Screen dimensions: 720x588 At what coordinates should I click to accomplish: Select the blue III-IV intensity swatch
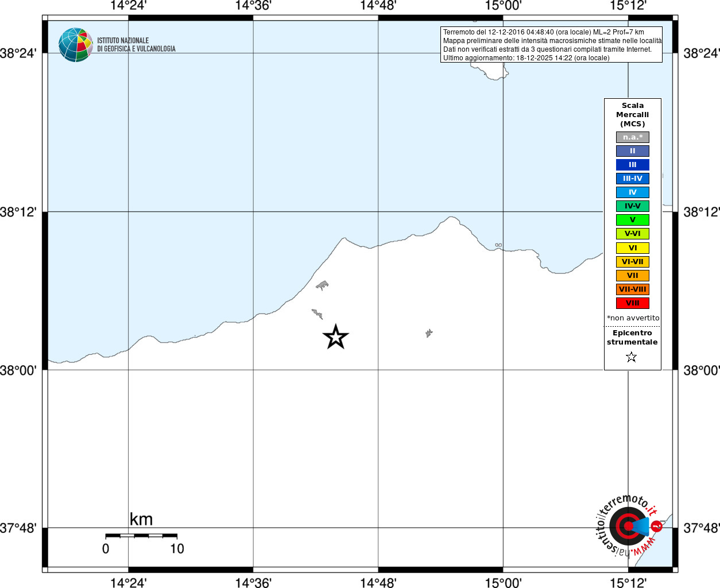(x=633, y=179)
